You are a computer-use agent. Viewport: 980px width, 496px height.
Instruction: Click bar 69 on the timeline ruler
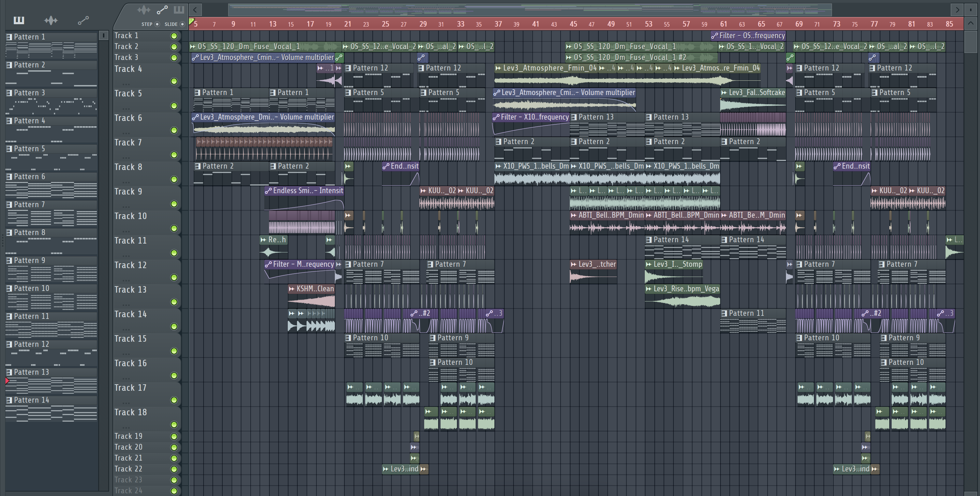(799, 24)
